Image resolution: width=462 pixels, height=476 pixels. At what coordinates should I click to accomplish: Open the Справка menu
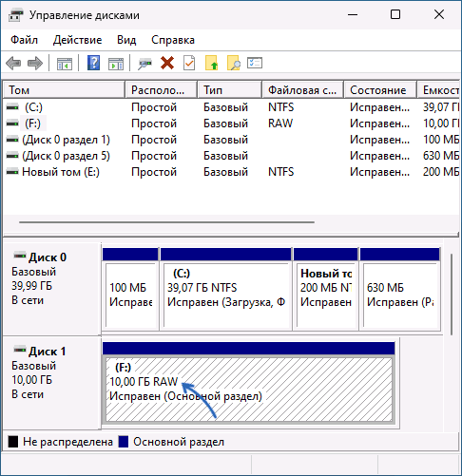coord(173,40)
